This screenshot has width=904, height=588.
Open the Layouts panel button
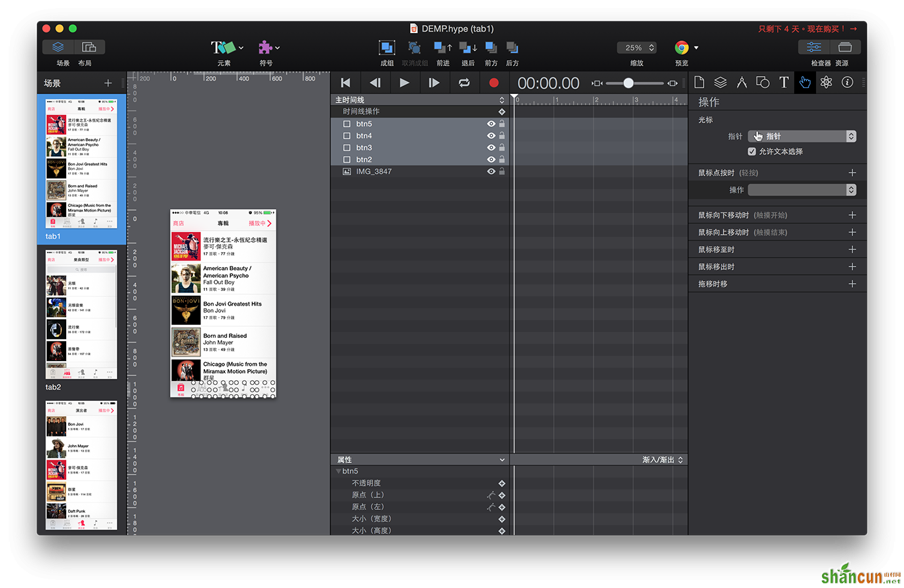(89, 47)
